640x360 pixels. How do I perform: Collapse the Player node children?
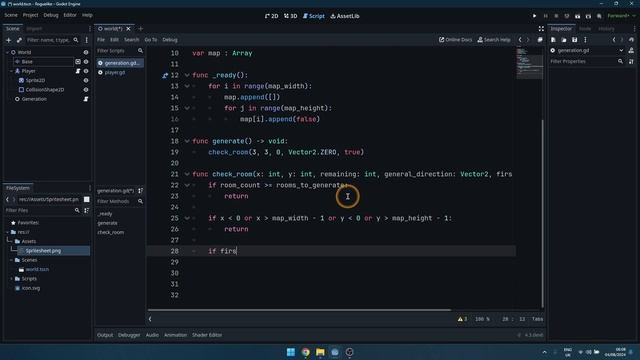(x=11, y=71)
